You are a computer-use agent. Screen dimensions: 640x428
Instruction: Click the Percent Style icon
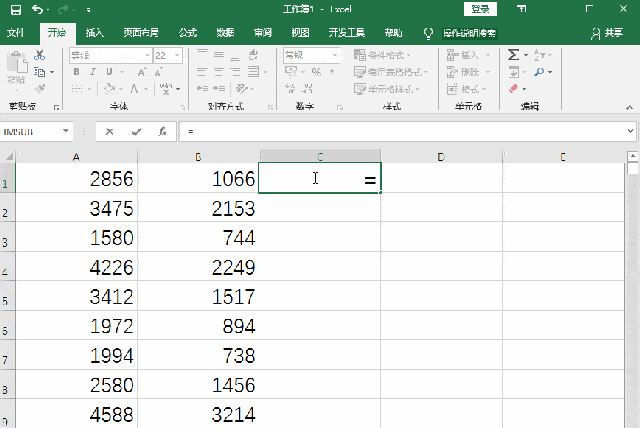pos(316,72)
